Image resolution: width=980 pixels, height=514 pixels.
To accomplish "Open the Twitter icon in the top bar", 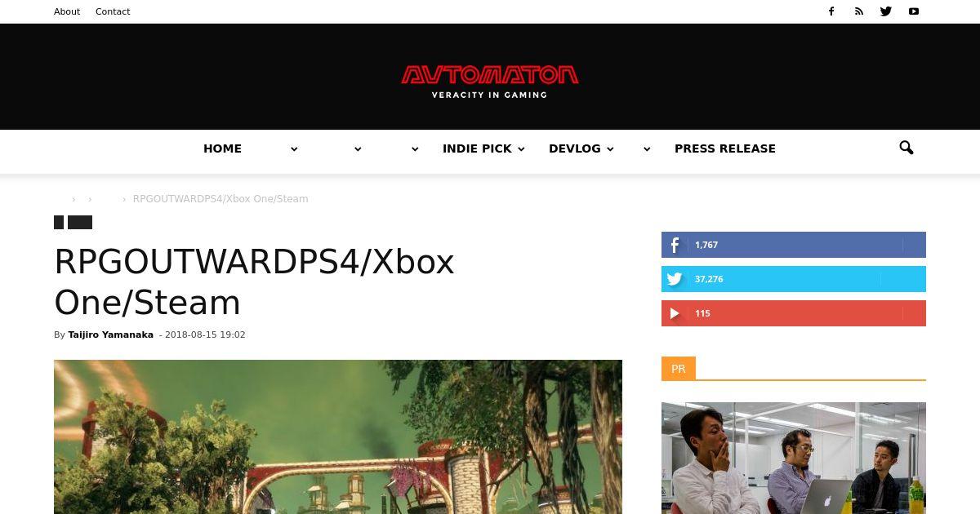I will [886, 11].
